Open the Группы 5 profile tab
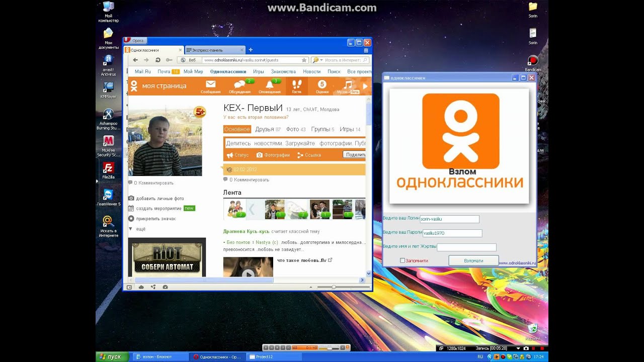The height and width of the screenshot is (362, 644). point(323,129)
